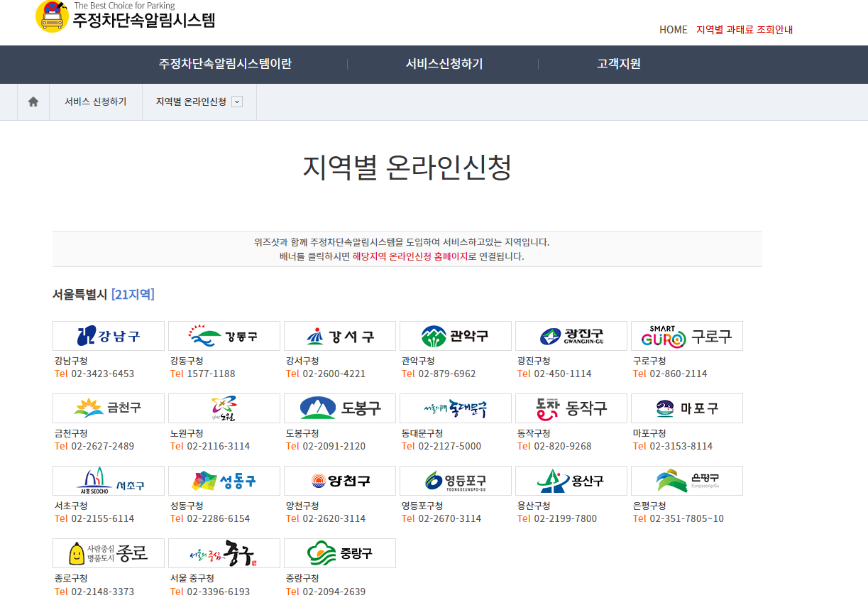Click the parking system site logo
The image size is (868, 615).
pos(126,16)
